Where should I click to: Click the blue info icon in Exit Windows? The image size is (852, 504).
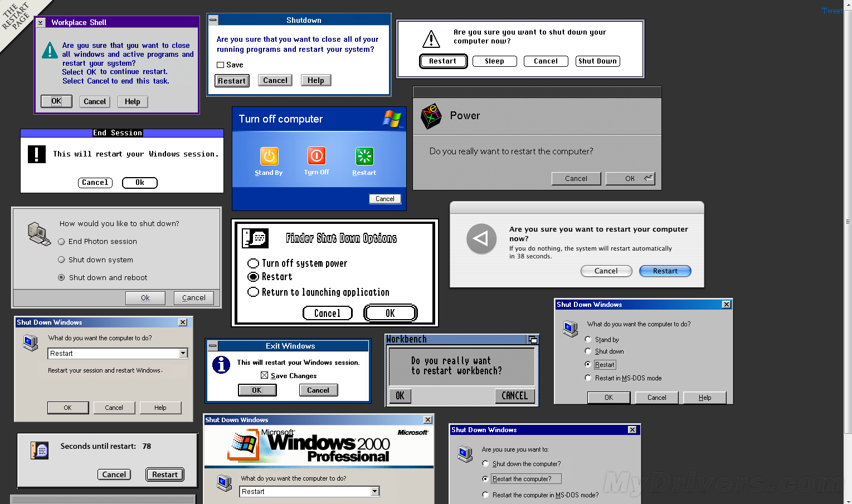point(221,365)
